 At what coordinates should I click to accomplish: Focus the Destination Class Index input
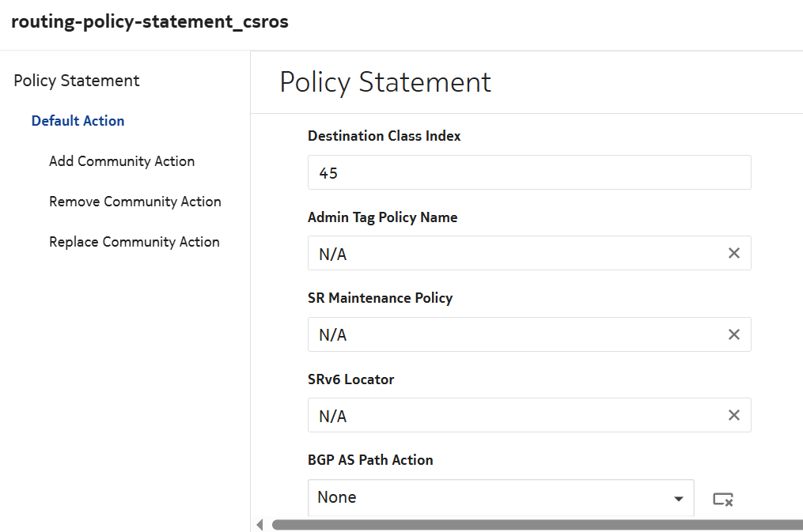[528, 172]
